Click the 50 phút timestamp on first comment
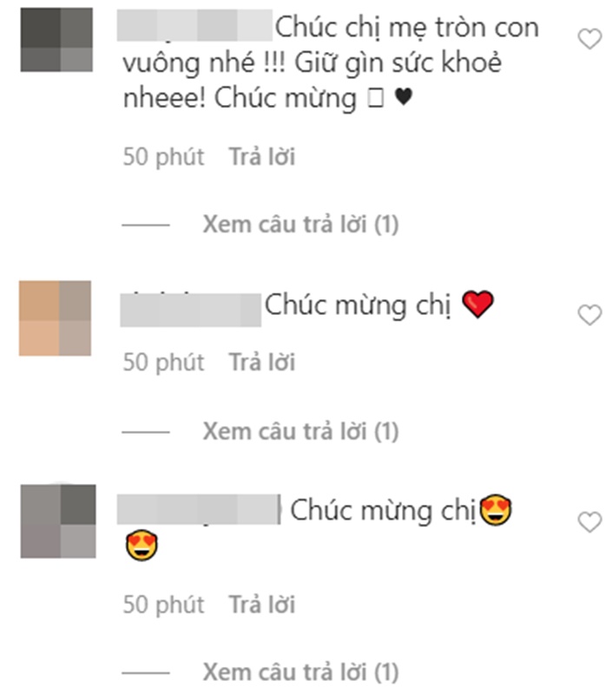 (163, 157)
